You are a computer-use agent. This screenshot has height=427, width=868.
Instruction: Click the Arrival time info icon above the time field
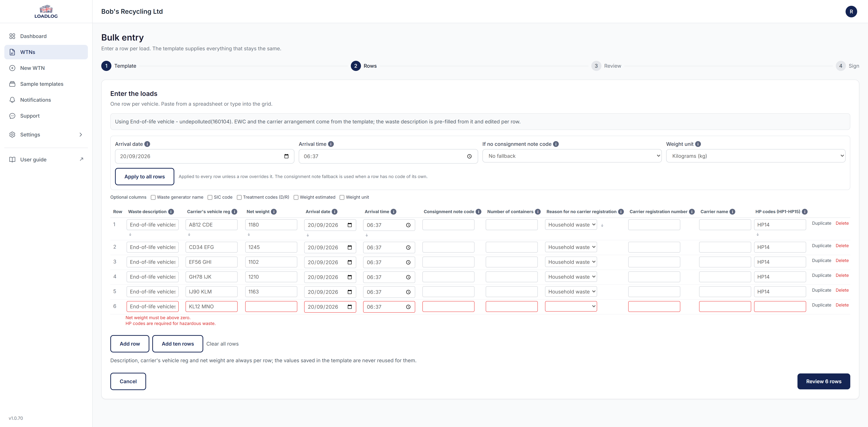tap(331, 144)
